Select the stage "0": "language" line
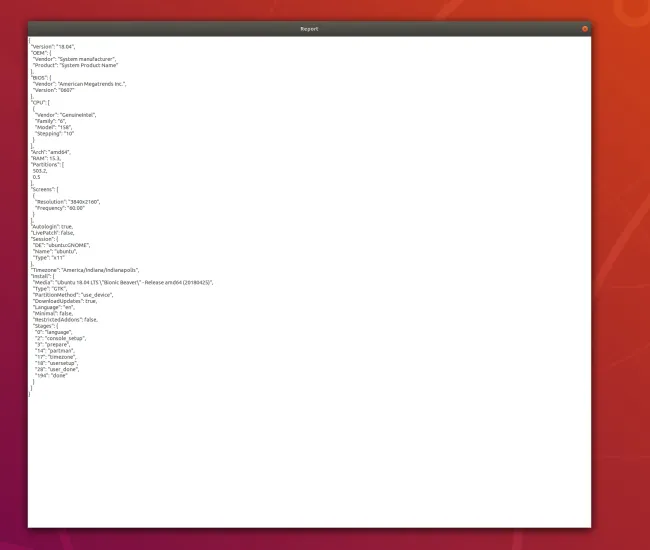 (x=53, y=333)
